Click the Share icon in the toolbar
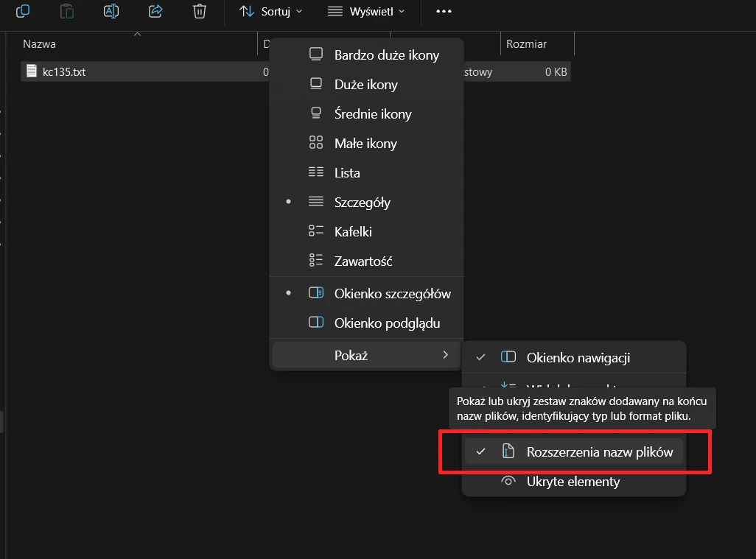Viewport: 756px width, 559px height. tap(155, 10)
